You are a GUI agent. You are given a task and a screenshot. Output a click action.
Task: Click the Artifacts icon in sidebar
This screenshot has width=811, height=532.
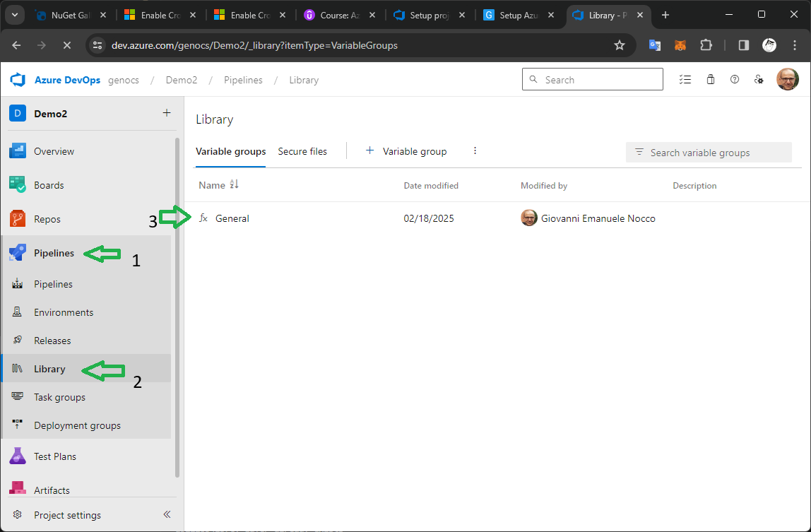(x=18, y=489)
